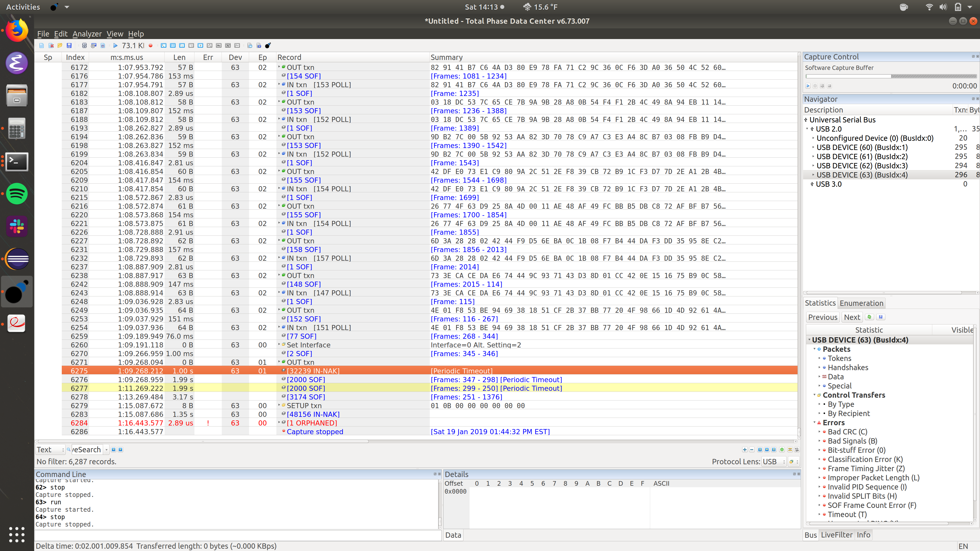Click the Previous statistics button
This screenshot has height=551, width=980.
pos(823,317)
